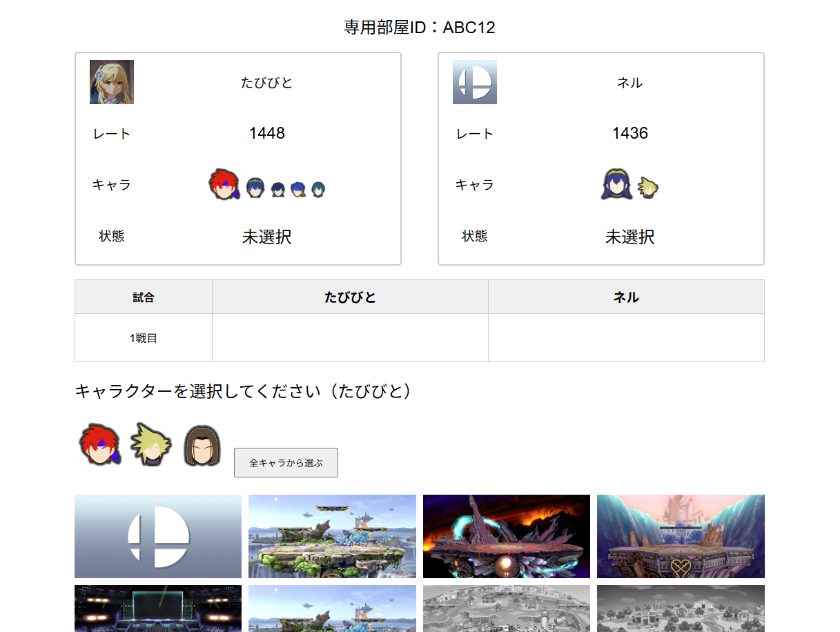Choose the Hollow Bastion stage thumbnail
Screen dimensions: 840x632
(681, 536)
